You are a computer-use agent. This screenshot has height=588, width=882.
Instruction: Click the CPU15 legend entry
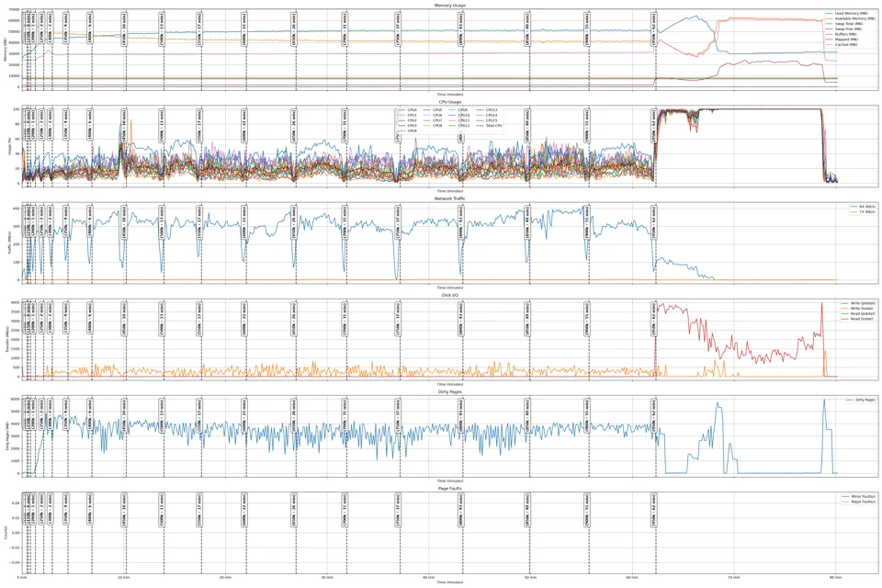(x=487, y=120)
